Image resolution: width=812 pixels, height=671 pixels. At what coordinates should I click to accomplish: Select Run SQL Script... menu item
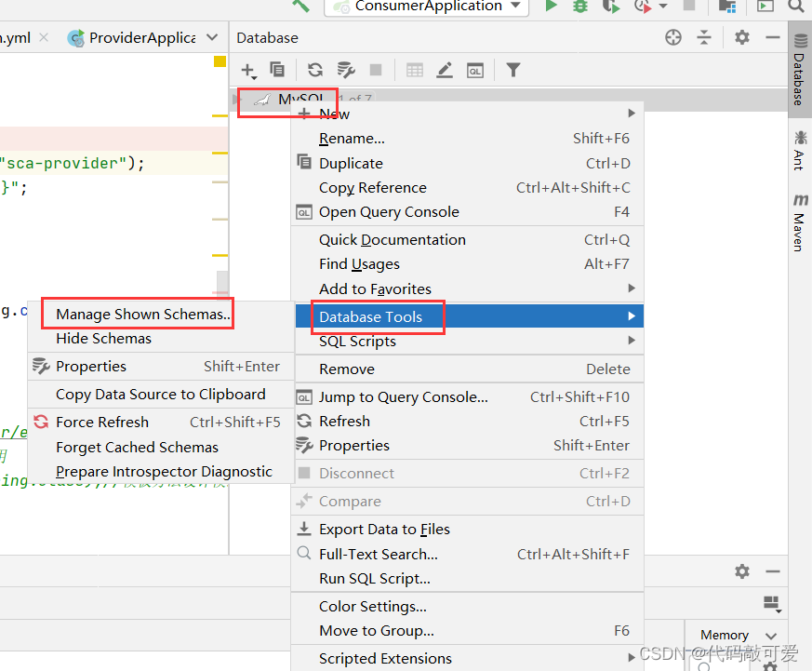(x=469, y=578)
